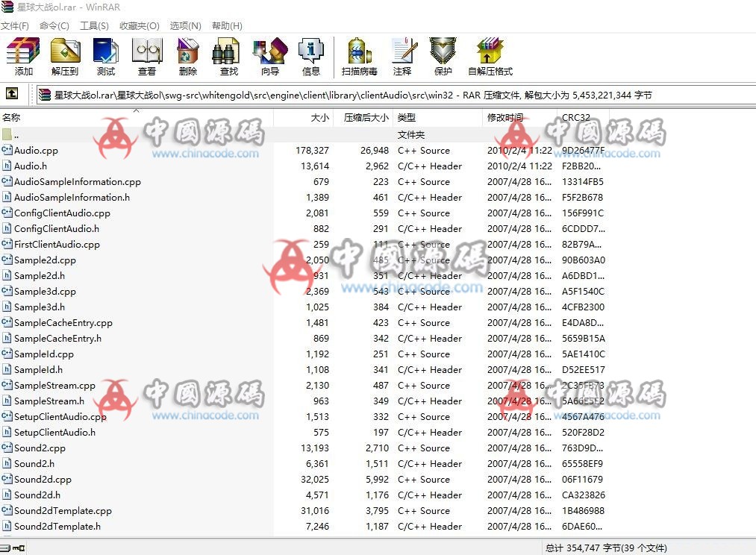Viewport: 756px width, 555px height.
Task: Open the View (查看) toolbar icon
Action: 147,57
